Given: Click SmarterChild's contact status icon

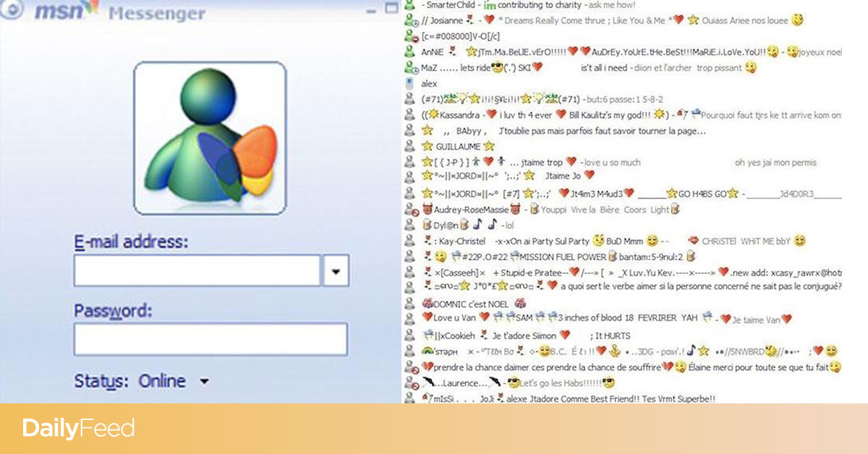Looking at the screenshot, I should (410, 6).
